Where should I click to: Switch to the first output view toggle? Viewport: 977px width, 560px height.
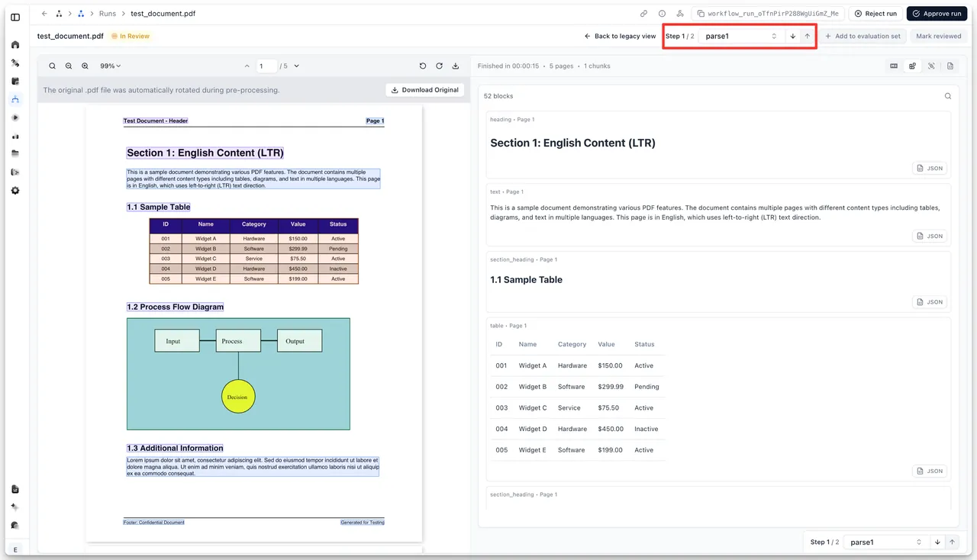894,66
